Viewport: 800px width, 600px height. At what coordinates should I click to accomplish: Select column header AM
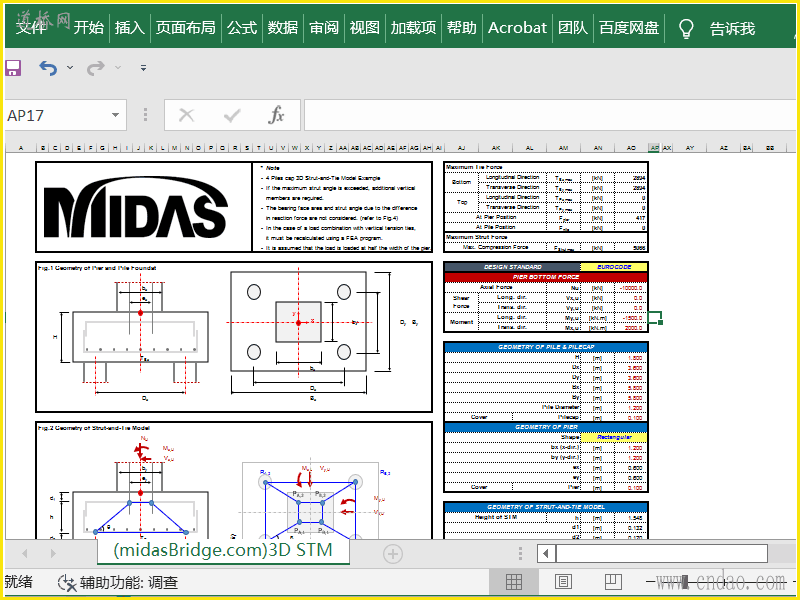click(563, 148)
